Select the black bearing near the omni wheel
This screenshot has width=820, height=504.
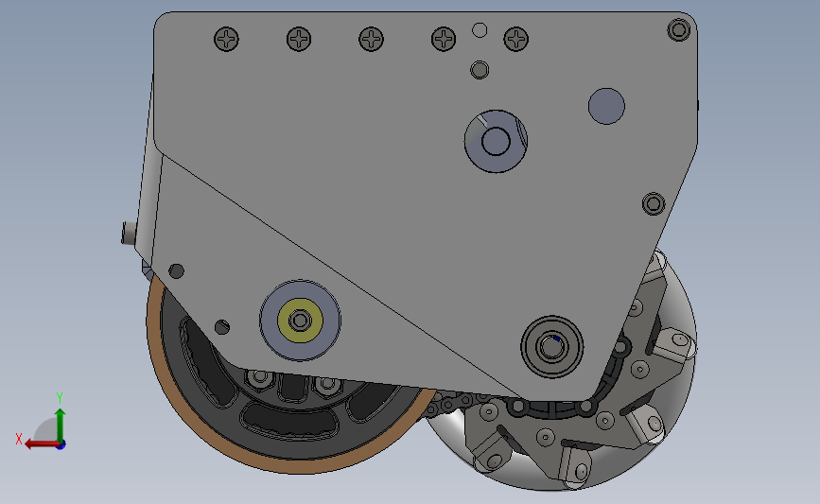[551, 347]
